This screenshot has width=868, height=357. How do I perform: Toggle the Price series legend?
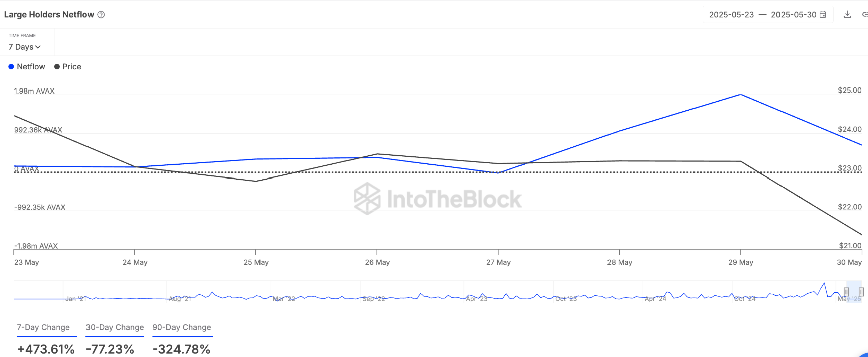[68, 67]
